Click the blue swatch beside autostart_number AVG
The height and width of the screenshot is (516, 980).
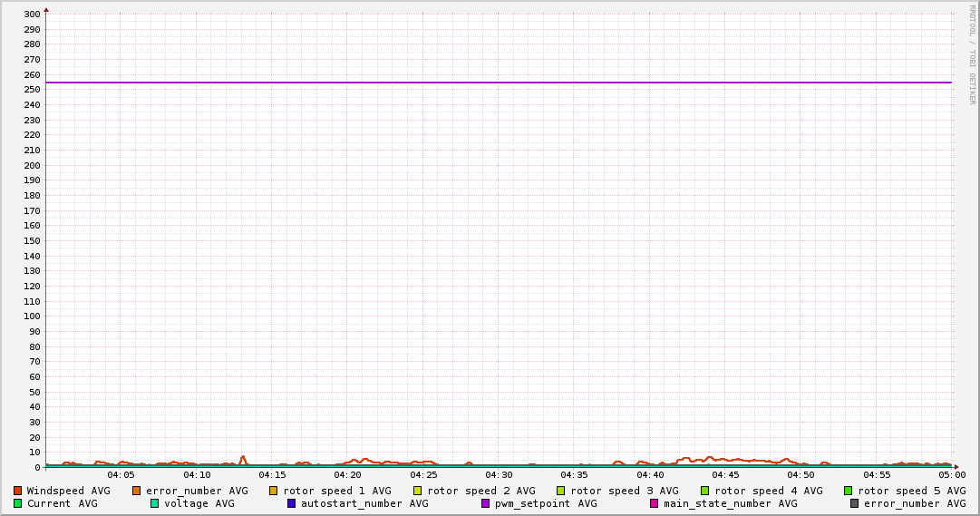[x=291, y=503]
